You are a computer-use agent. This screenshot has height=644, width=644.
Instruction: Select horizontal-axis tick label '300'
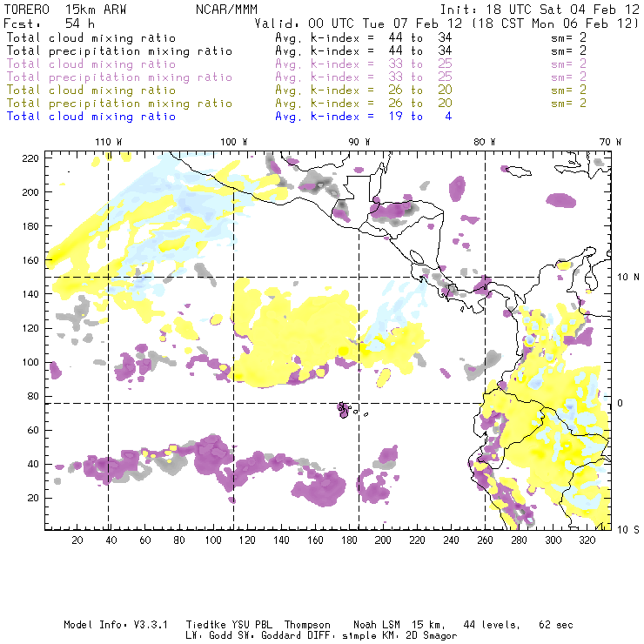tap(553, 540)
